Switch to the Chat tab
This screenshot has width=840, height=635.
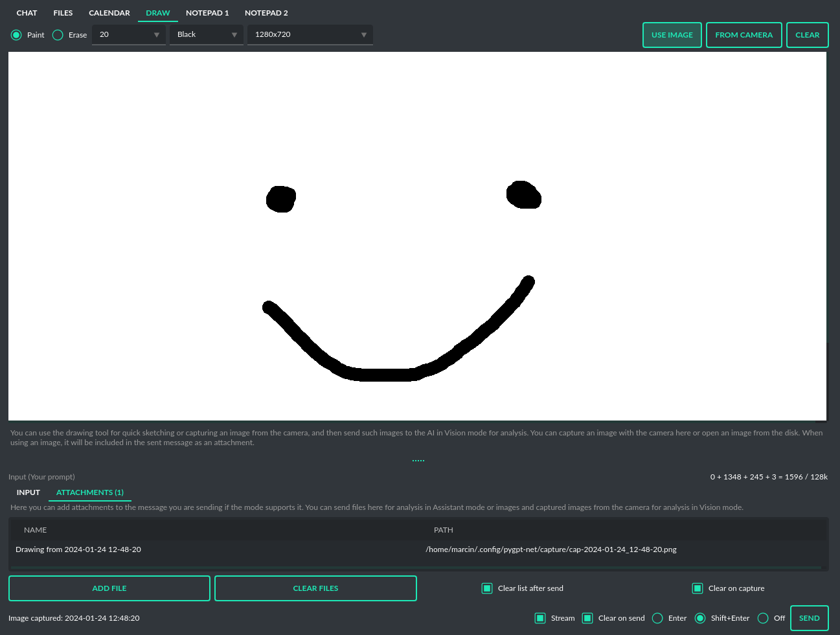click(x=27, y=13)
